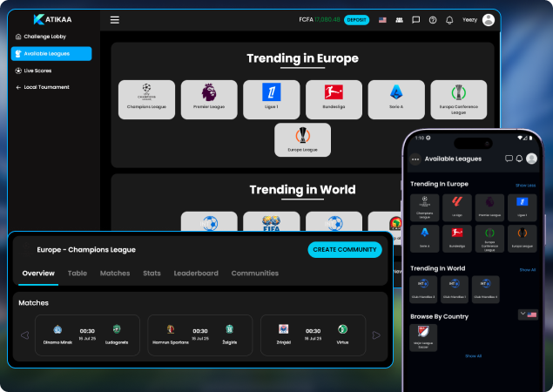Screen dimensions: 553x392
Task: Open the Europa League card on desktop
Action: tap(302, 139)
